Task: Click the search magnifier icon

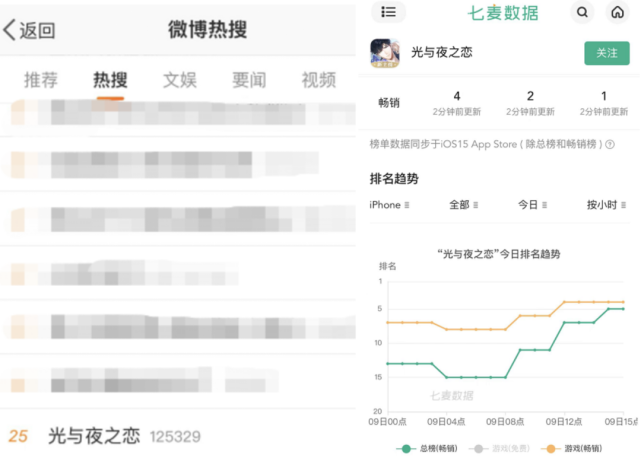Action: pyautogui.click(x=582, y=12)
